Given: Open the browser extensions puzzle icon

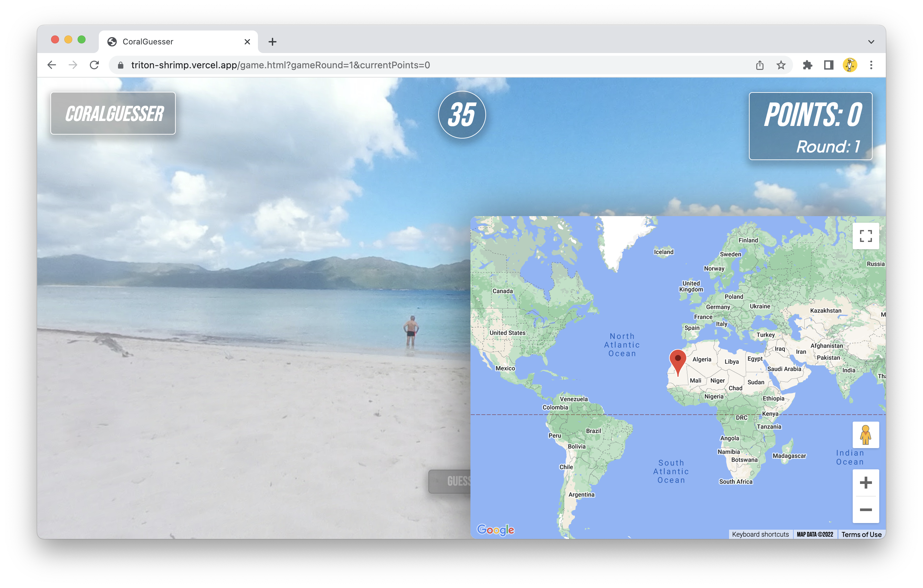Looking at the screenshot, I should 807,65.
